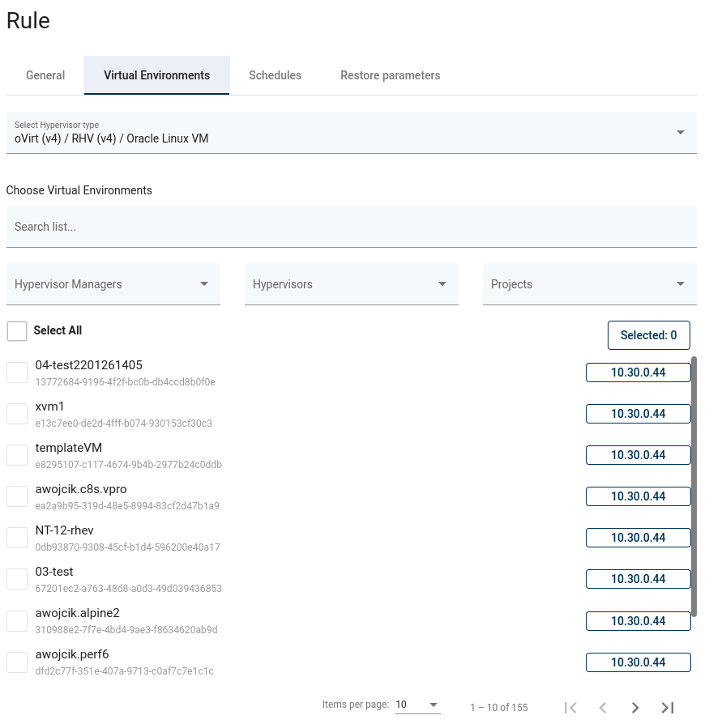Viewport: 709px width, 728px height.
Task: Check the xvm1 virtual machine checkbox
Action: click(17, 414)
